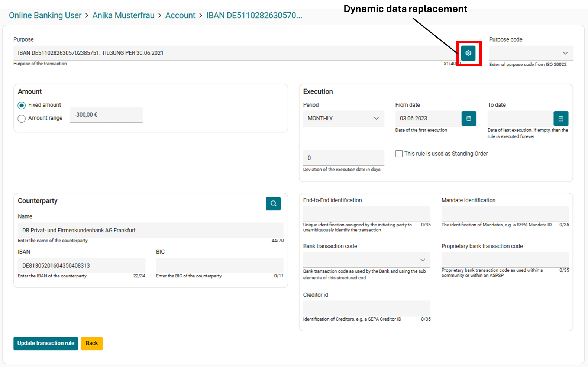588x367 pixels.
Task: Go to Online Banking User breadcrumb
Action: [45, 16]
